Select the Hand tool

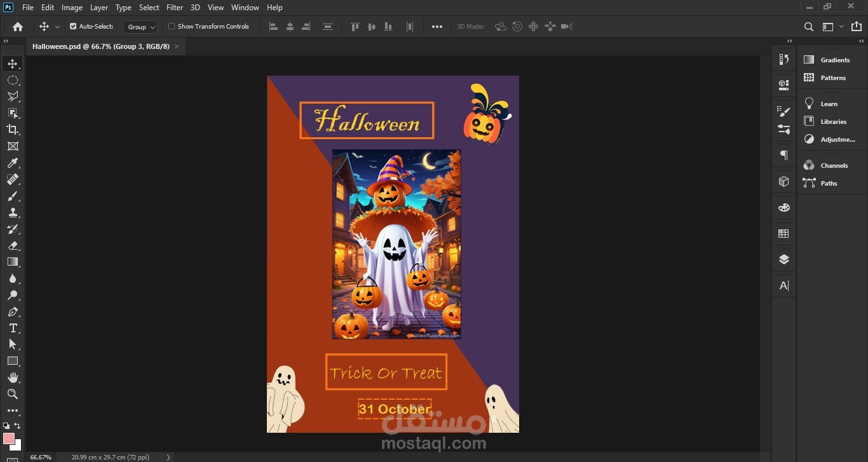13,377
